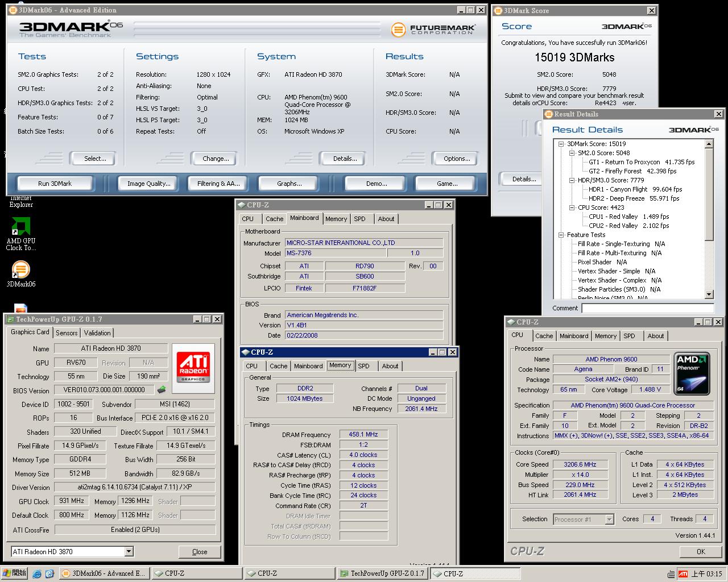
Task: Collapse the SM2.0 Score tree node
Action: [572, 153]
